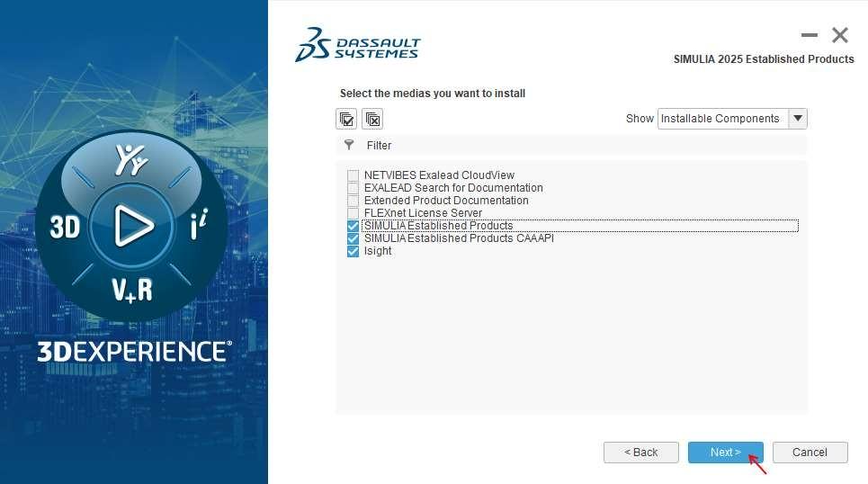This screenshot has width=868, height=484.
Task: Click the highlighted SIMULIA Established Products row text
Action: [438, 226]
